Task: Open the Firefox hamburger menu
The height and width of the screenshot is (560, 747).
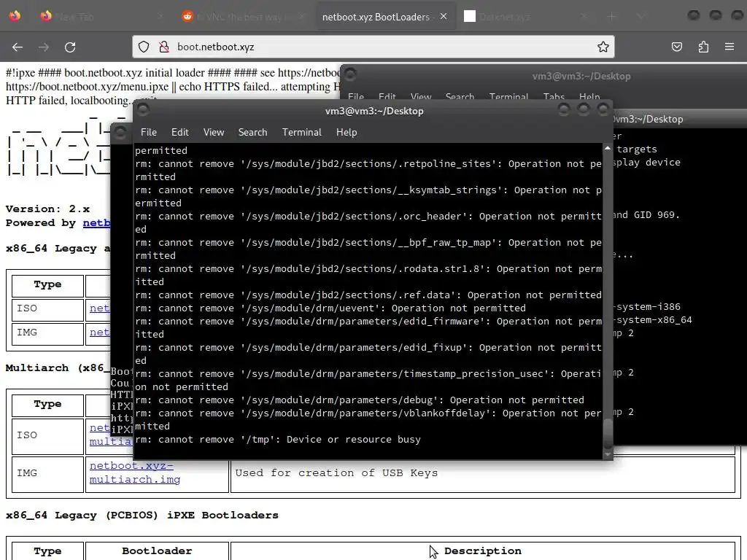Action: click(x=729, y=47)
